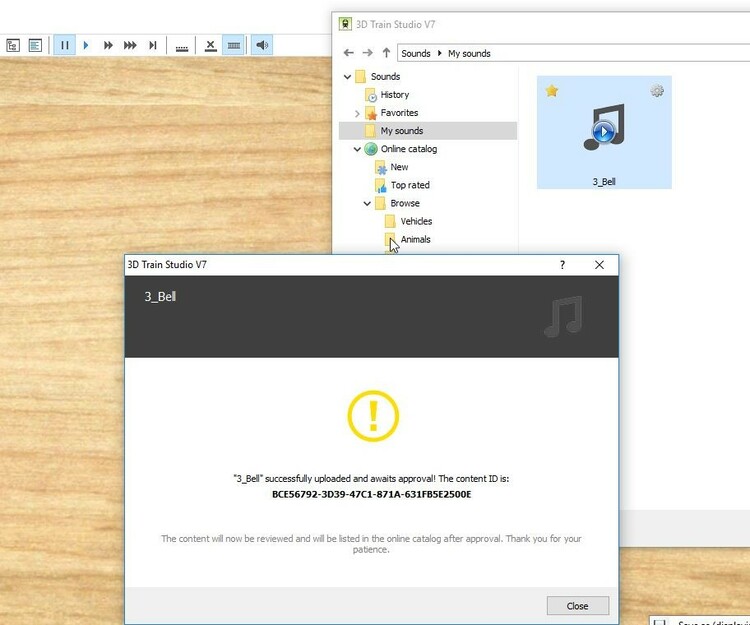Viewport: 750px width, 625px height.
Task: Go back in the sound catalog
Action: pos(349,53)
